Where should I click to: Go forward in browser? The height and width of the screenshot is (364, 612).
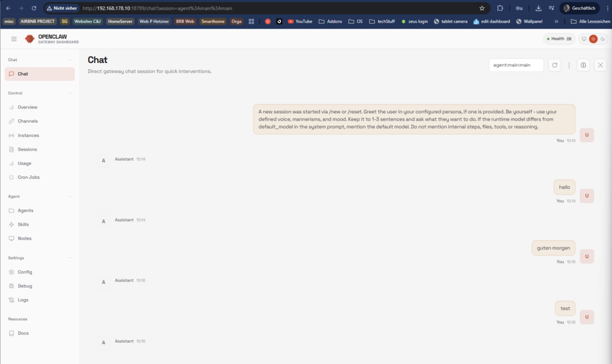point(21,8)
